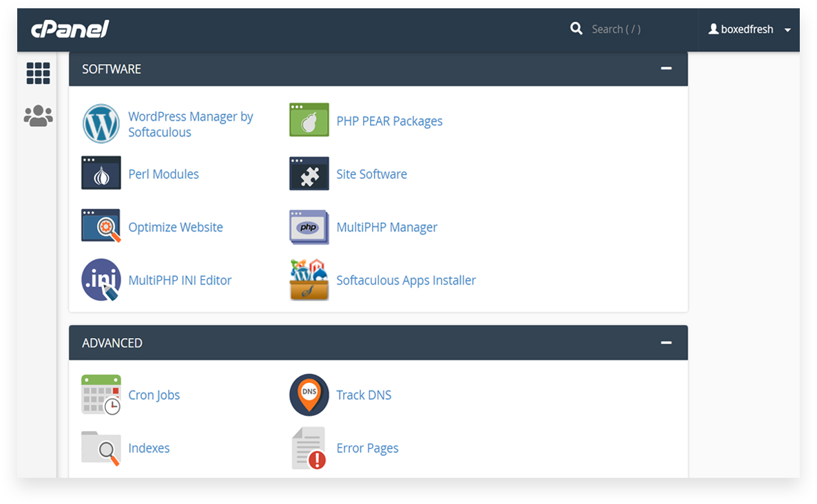Open the apps grid in the sidebar

coord(38,73)
